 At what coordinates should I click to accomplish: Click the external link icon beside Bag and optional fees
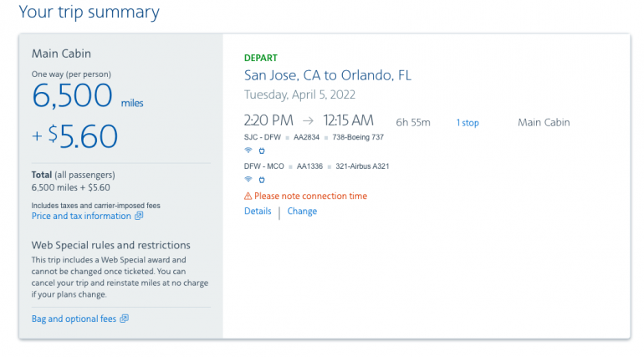(x=124, y=319)
